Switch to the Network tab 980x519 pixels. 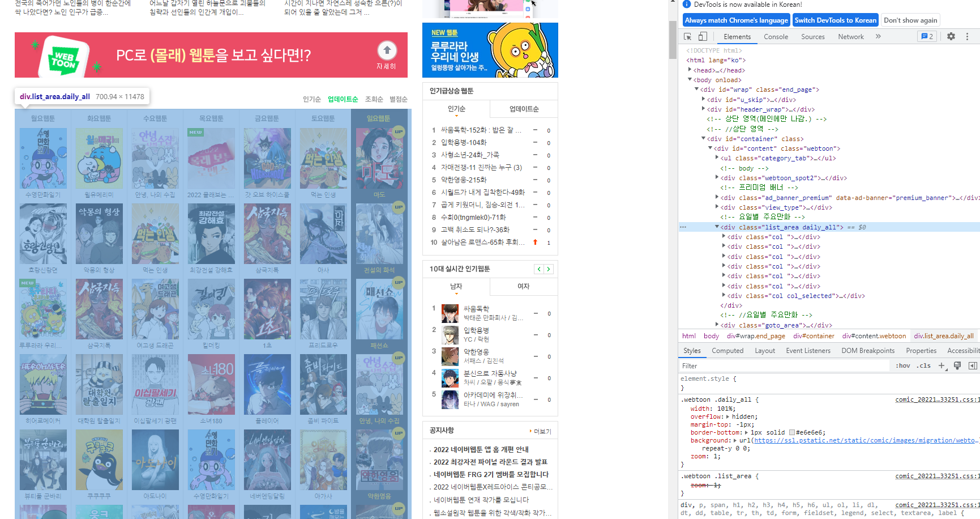click(x=850, y=36)
